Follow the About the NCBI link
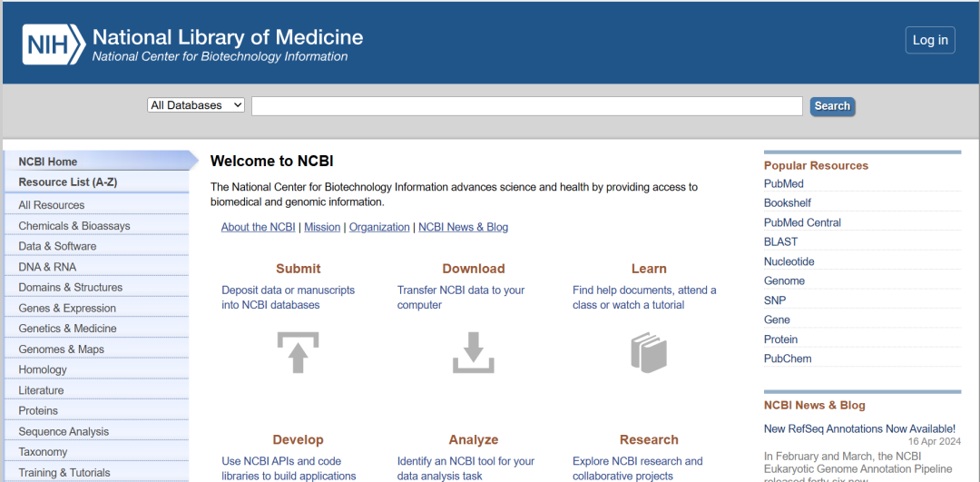Viewport: 980px width, 482px height. (258, 227)
